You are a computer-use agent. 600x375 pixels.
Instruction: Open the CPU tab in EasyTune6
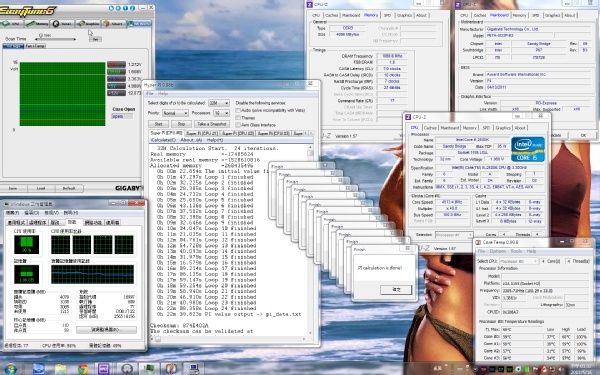[12, 24]
